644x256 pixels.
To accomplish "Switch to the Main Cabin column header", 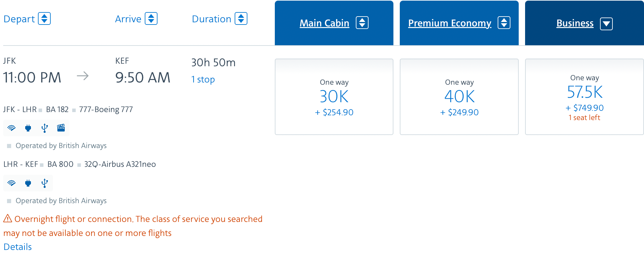I will tap(324, 23).
